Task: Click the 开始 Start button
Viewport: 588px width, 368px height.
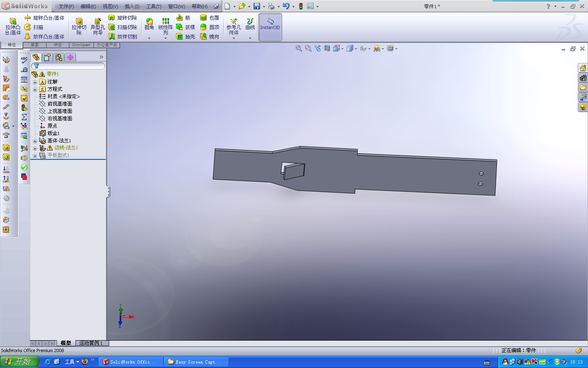Action: tap(19, 361)
